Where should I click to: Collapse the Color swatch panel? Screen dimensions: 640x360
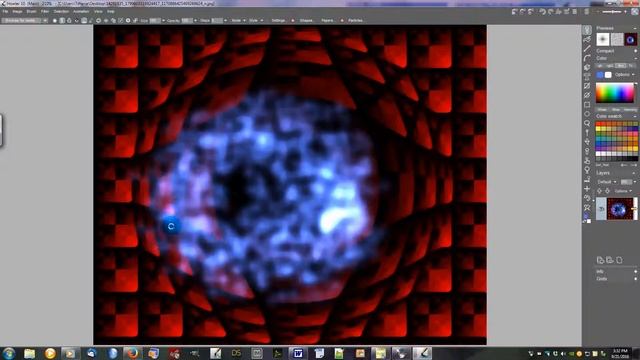pos(635,116)
